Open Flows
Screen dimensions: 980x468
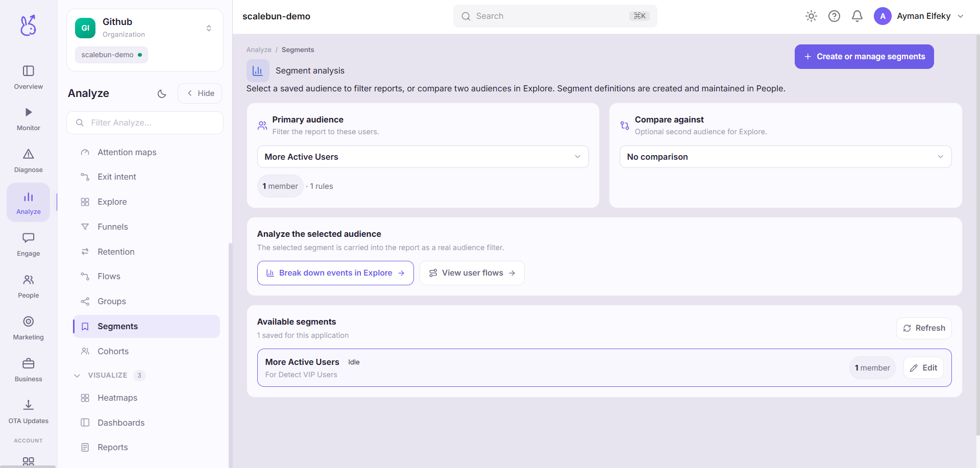click(x=146, y=276)
